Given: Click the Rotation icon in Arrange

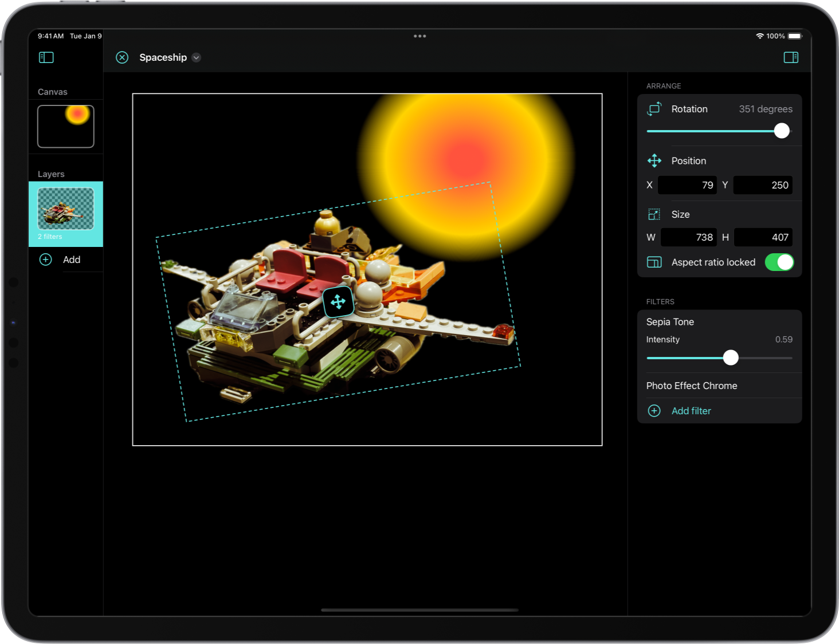Looking at the screenshot, I should pyautogui.click(x=654, y=109).
